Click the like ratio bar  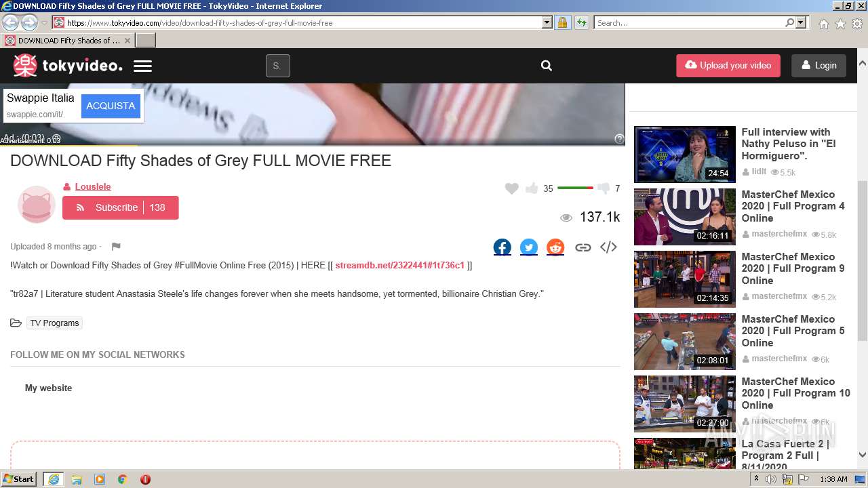[x=575, y=188]
